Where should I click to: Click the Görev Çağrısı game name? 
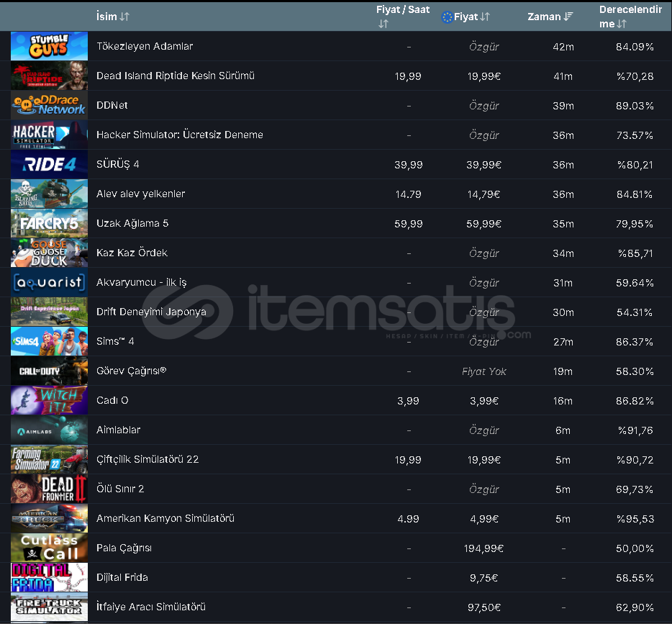click(x=131, y=371)
